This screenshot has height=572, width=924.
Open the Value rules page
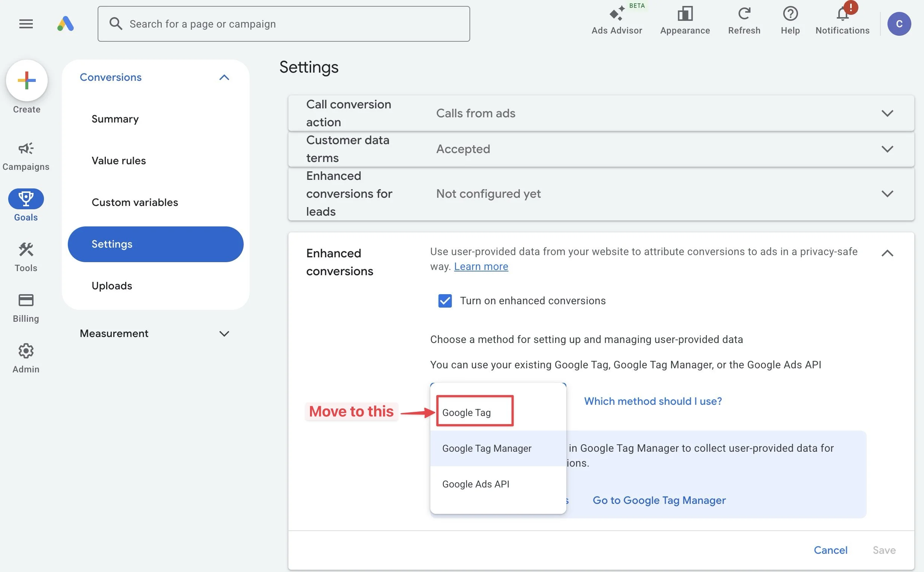click(x=118, y=161)
